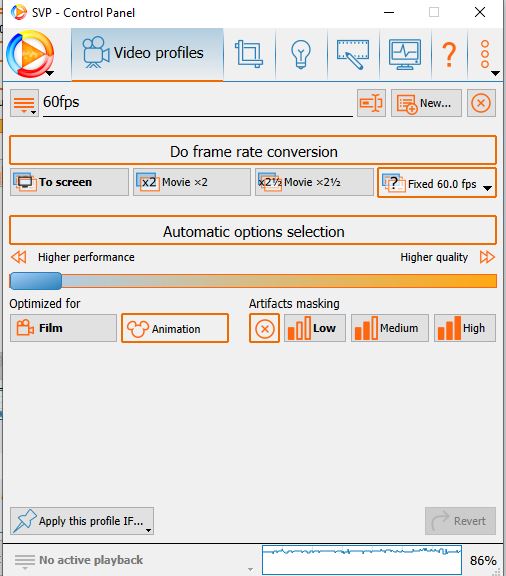Screen dimensions: 506x576
Task: Open Apply this profile IF... button
Action: (x=82, y=521)
